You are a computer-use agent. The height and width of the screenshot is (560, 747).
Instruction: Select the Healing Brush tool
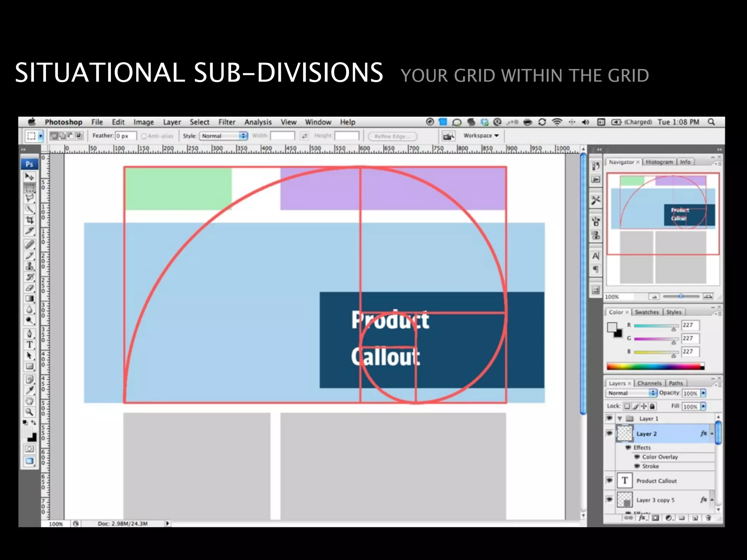(30, 245)
